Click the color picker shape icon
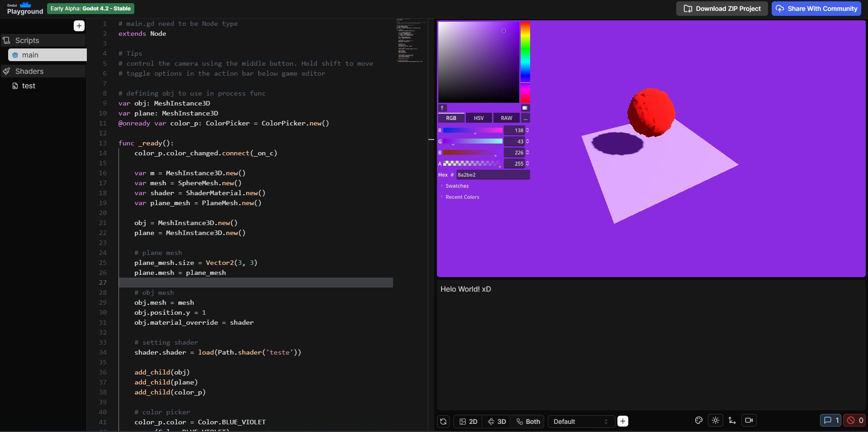 coord(525,108)
